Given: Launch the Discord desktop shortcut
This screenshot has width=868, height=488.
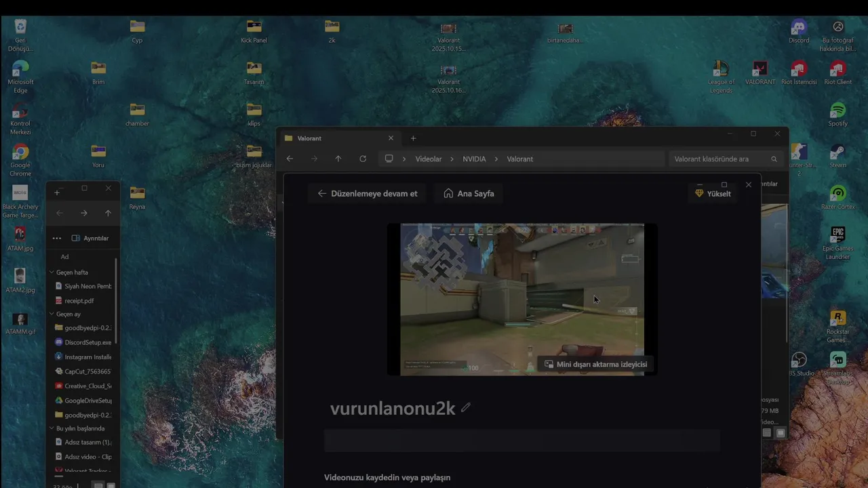Looking at the screenshot, I should coord(799,30).
